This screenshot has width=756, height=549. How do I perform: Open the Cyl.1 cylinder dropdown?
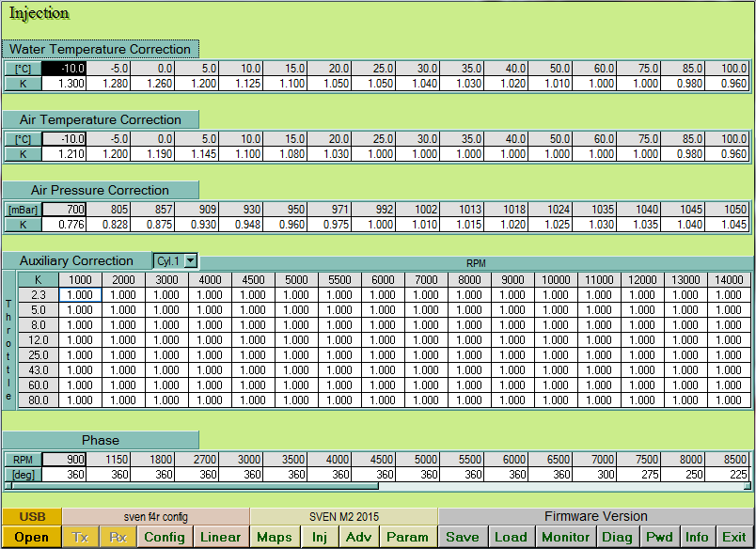[191, 260]
